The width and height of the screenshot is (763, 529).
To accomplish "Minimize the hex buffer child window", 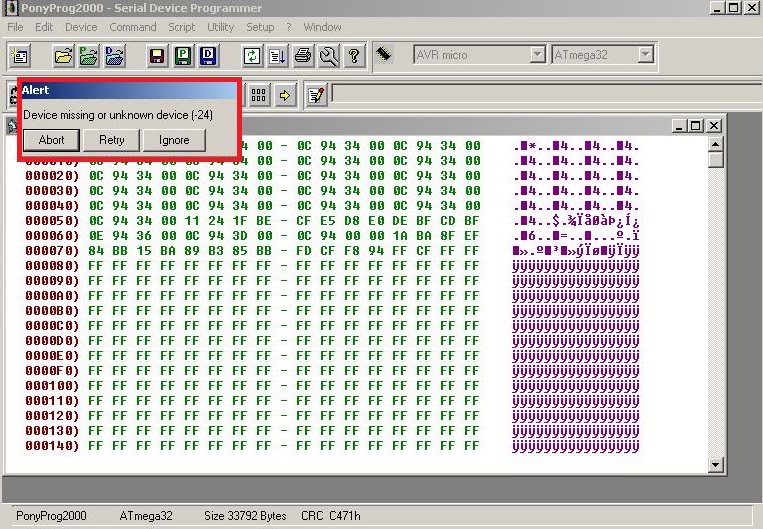I will point(680,126).
